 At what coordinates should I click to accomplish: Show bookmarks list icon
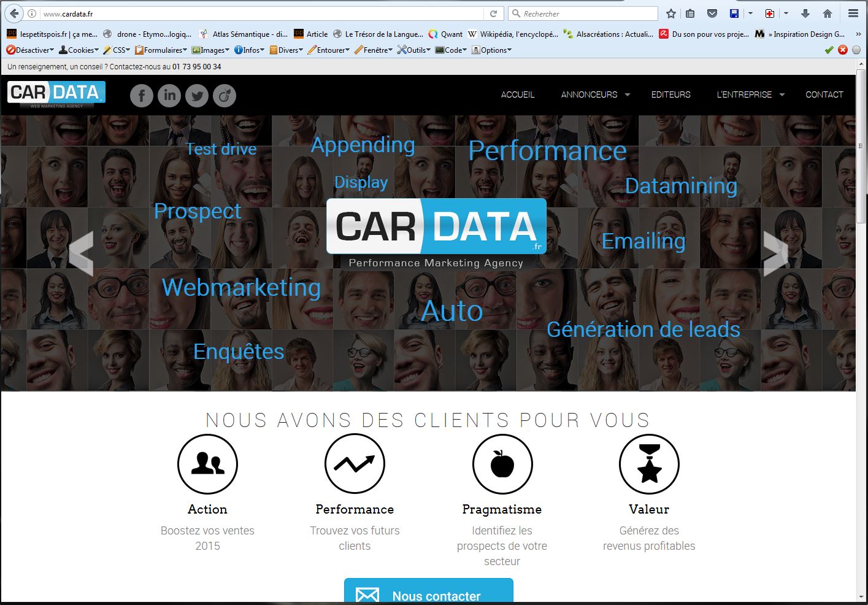tap(691, 13)
